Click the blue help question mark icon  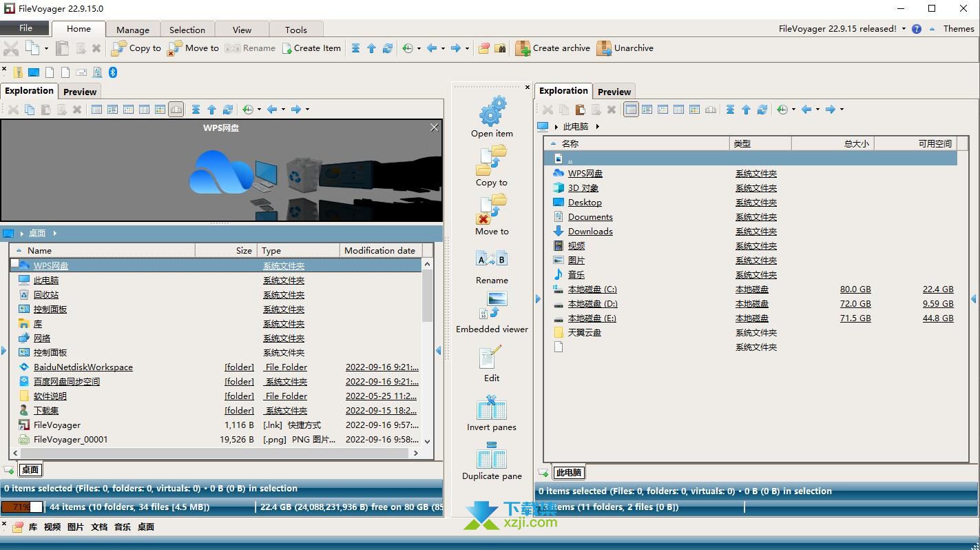[917, 29]
